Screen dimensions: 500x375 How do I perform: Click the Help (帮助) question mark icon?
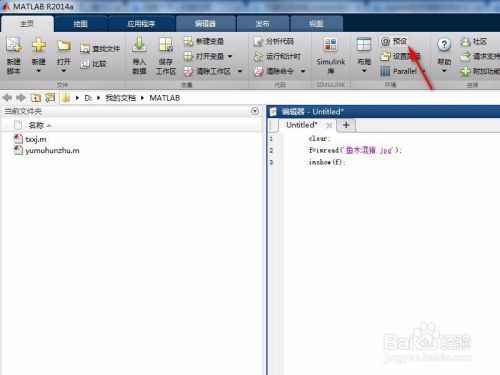pos(444,45)
